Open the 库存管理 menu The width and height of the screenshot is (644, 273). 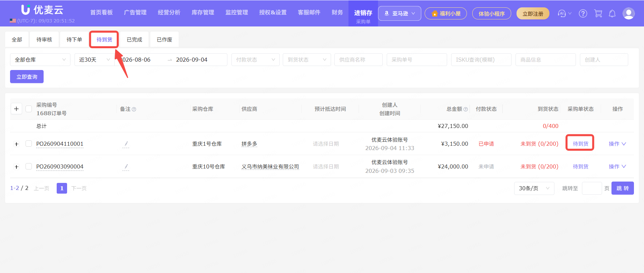point(203,12)
